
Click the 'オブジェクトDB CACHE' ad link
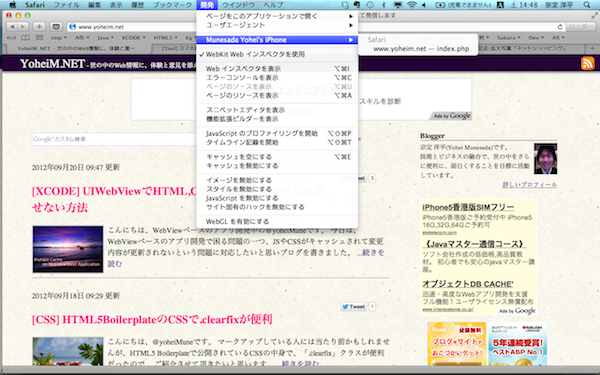tap(468, 284)
